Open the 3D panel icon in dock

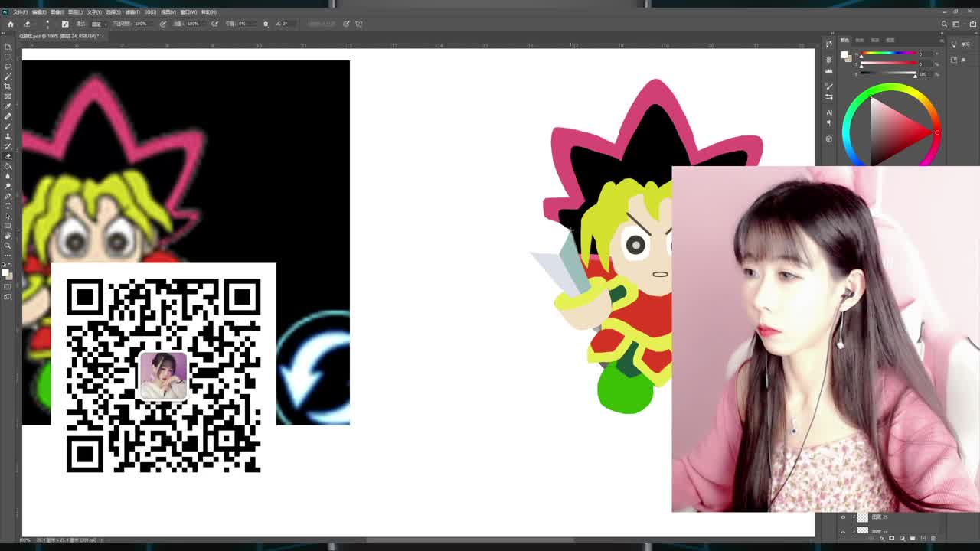pyautogui.click(x=828, y=139)
